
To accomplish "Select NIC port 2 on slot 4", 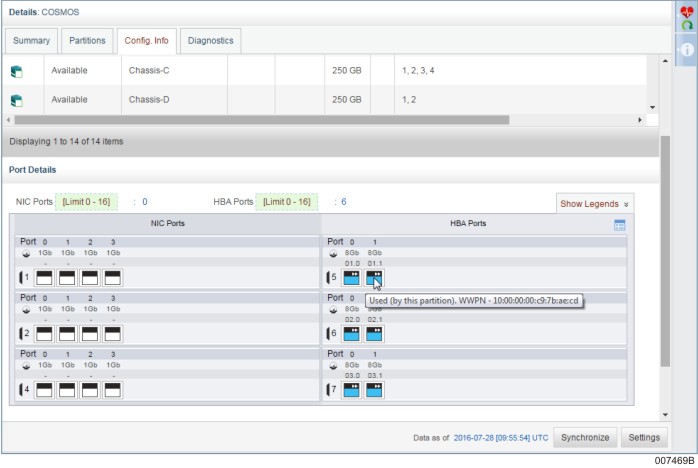I will [x=90, y=389].
